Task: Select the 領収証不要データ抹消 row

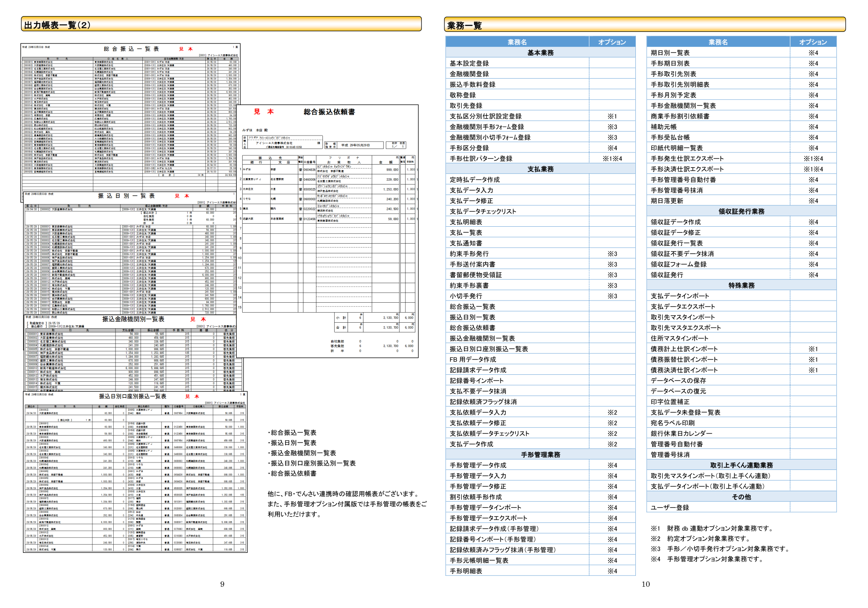Action: [741, 254]
